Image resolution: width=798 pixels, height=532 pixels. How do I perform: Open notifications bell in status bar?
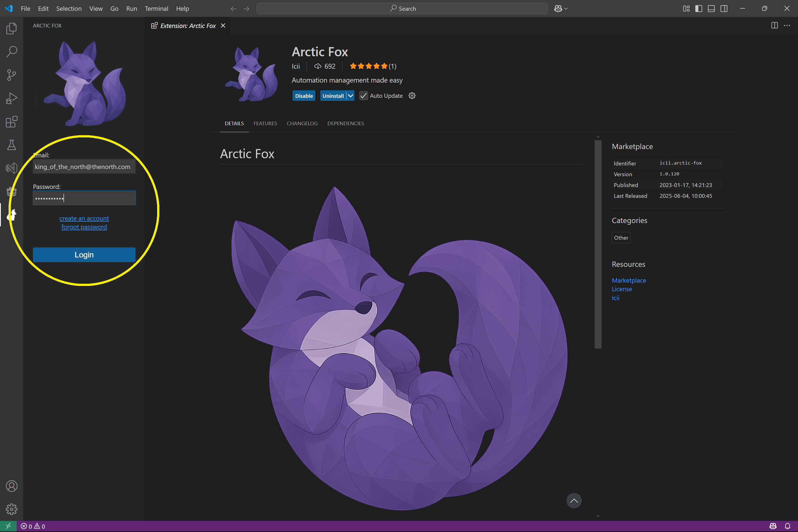tap(787, 526)
